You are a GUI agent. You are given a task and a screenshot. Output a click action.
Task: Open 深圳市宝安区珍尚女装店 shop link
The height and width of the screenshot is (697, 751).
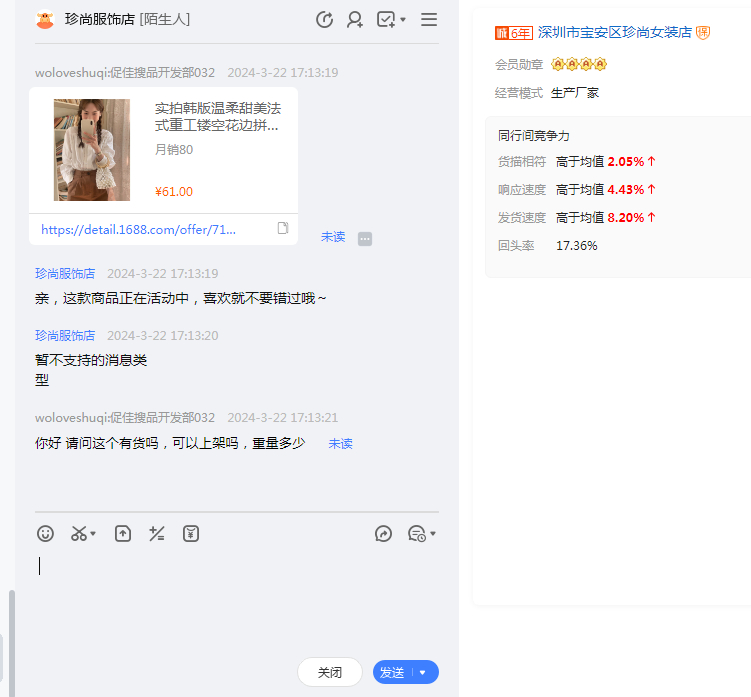click(614, 33)
